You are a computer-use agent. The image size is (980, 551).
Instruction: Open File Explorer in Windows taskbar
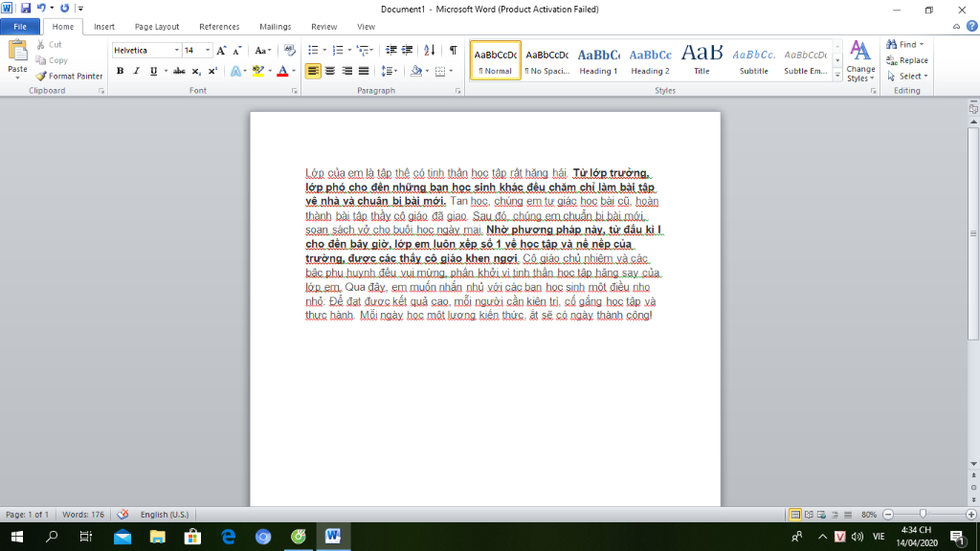tap(158, 537)
